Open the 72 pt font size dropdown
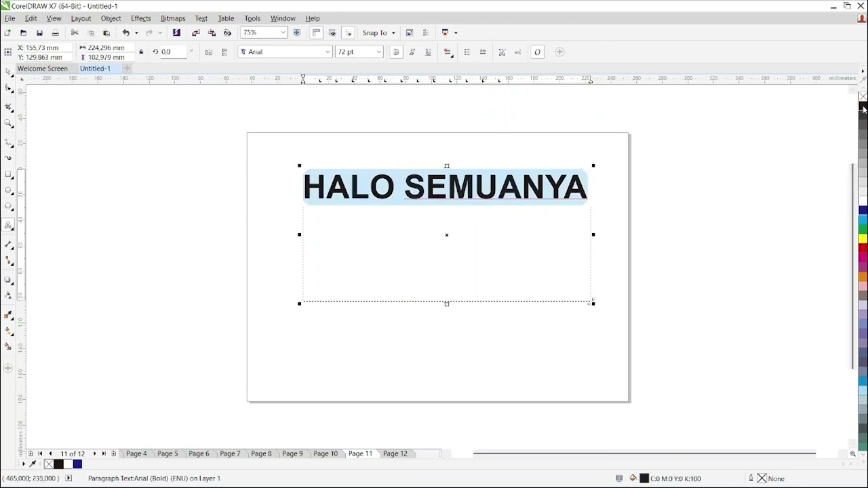The image size is (868, 488). (x=378, y=52)
